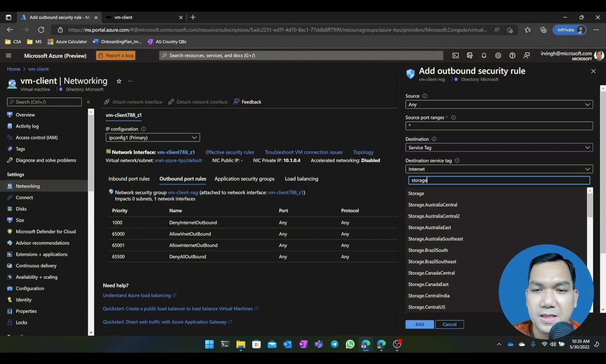Open Telegram from the taskbar
This screenshot has height=364, width=606.
tap(335, 344)
